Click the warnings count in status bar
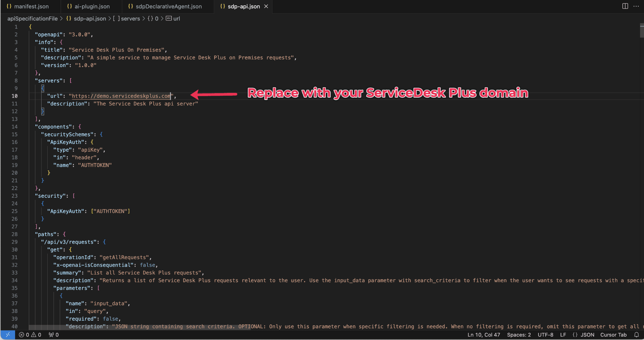Image resolution: width=644 pixels, height=340 pixels. [x=36, y=335]
